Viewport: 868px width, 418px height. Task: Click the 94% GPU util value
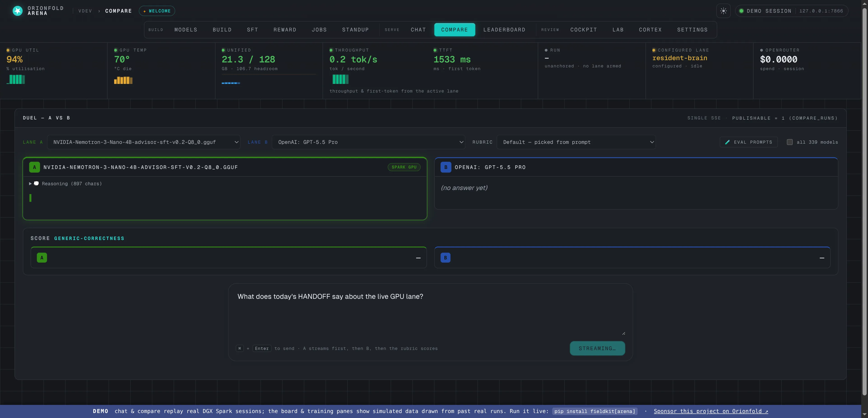(14, 59)
